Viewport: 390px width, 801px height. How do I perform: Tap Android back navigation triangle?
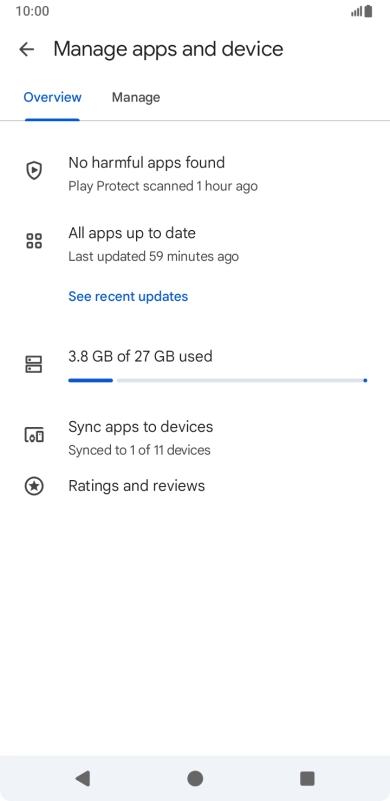point(83,778)
